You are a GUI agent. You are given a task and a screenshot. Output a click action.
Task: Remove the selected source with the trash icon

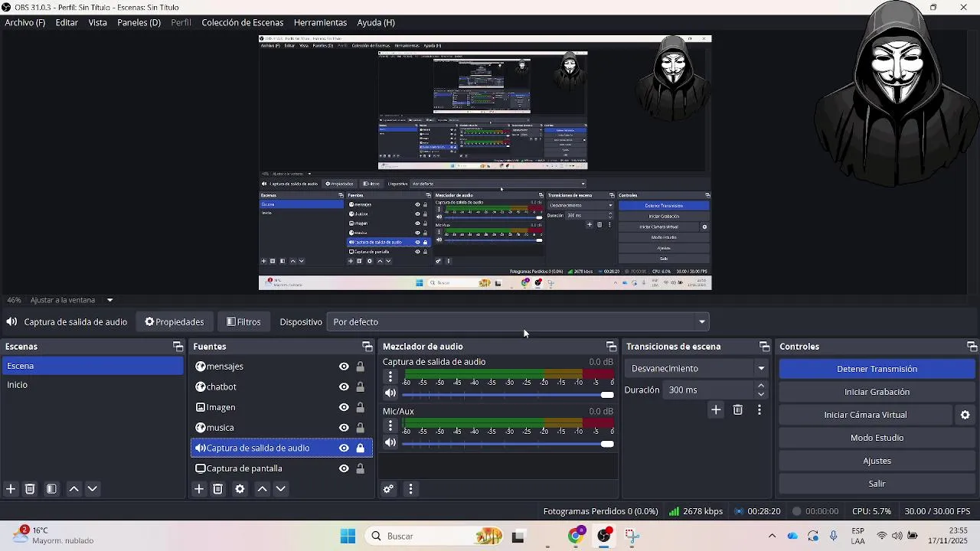tap(218, 489)
